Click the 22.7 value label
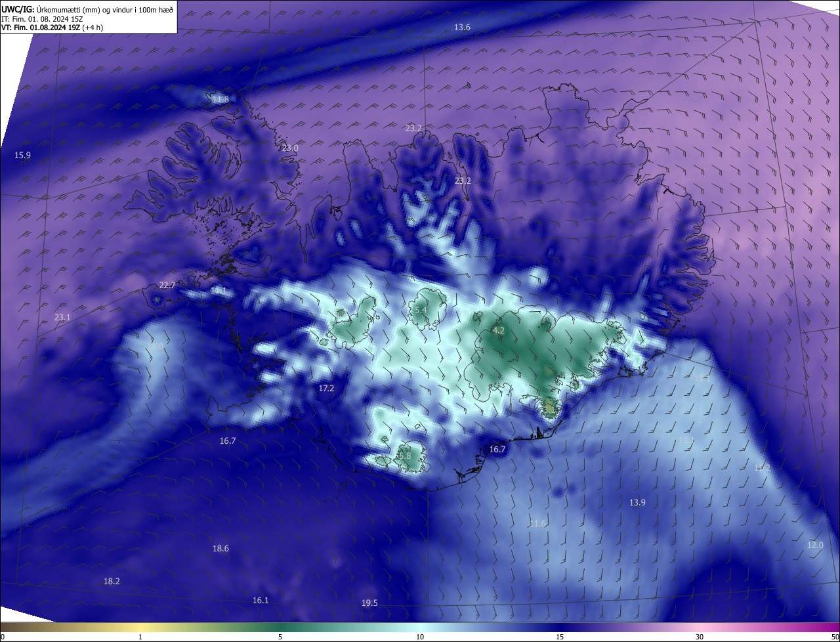The width and height of the screenshot is (840, 642). click(167, 286)
